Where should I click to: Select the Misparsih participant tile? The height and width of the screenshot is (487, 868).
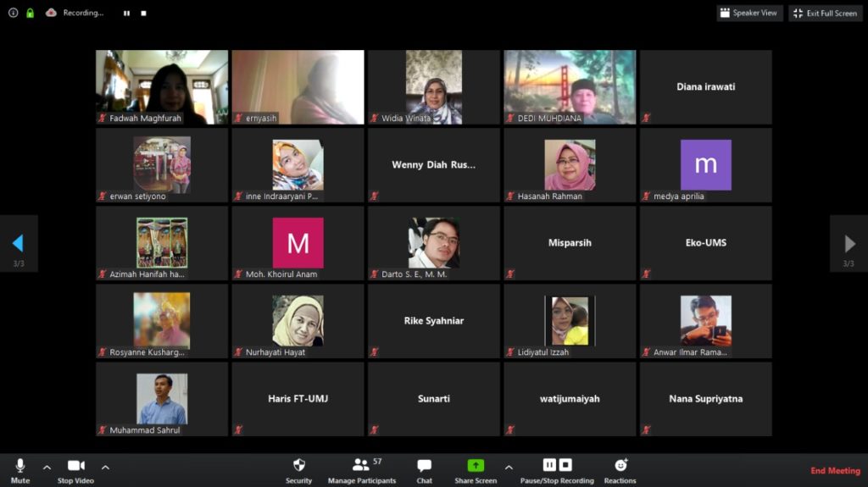(570, 243)
